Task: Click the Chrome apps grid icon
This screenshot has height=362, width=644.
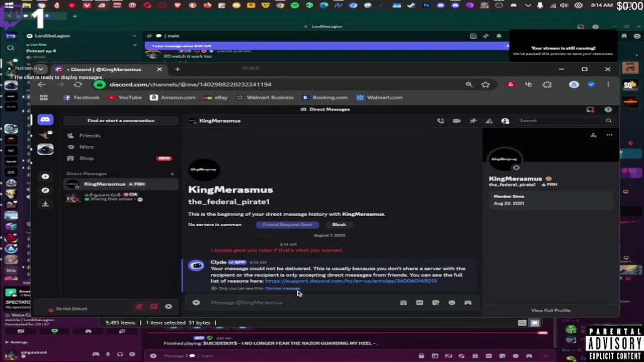Action: point(44,98)
